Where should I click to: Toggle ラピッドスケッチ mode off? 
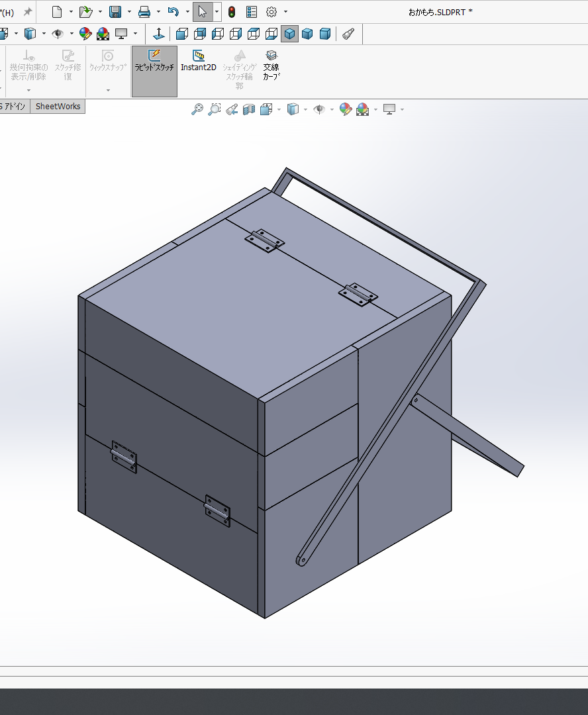pyautogui.click(x=154, y=71)
